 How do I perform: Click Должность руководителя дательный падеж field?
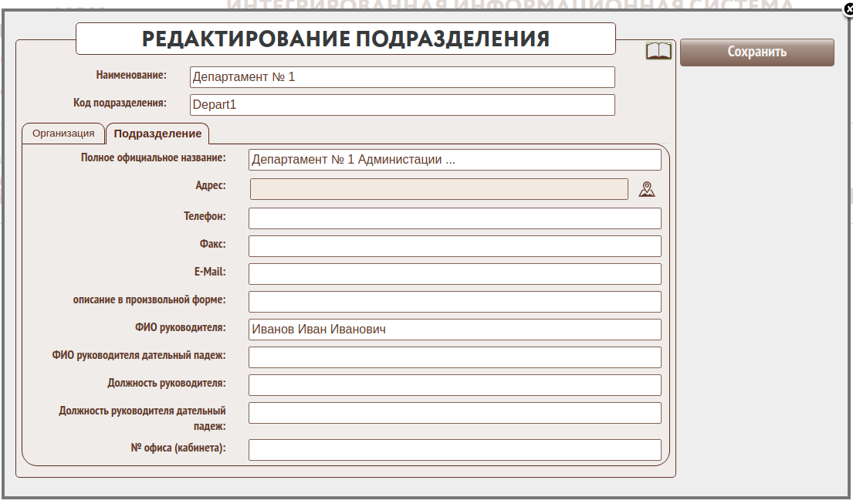455,413
